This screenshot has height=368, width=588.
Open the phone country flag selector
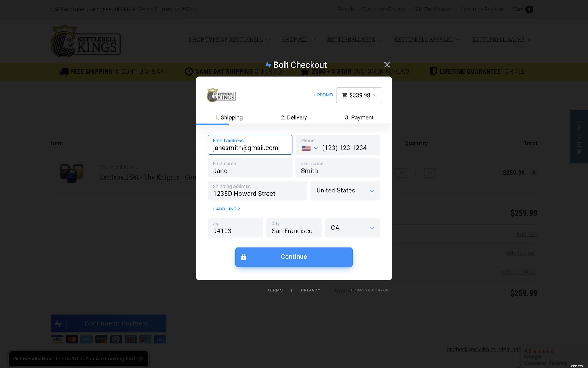pyautogui.click(x=310, y=148)
